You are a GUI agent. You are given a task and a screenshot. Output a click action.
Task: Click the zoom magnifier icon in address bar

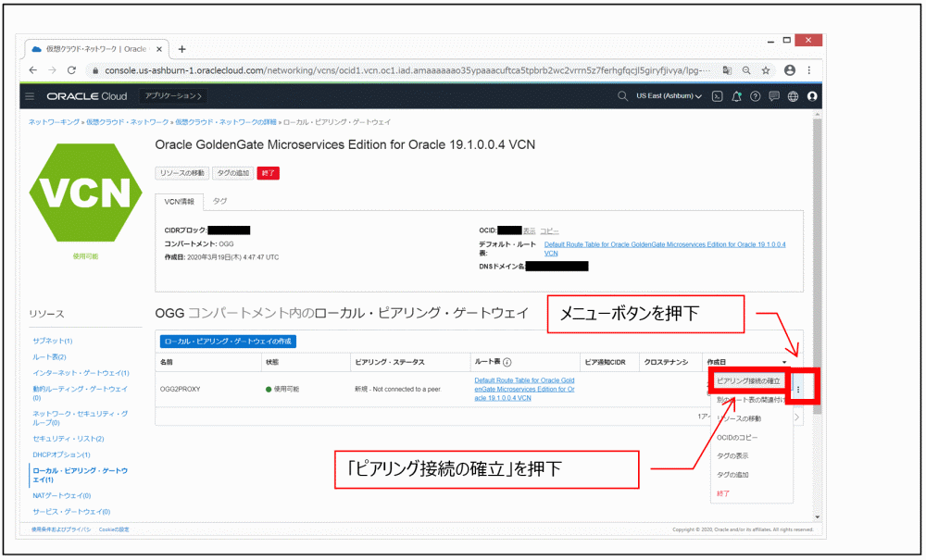click(x=746, y=70)
